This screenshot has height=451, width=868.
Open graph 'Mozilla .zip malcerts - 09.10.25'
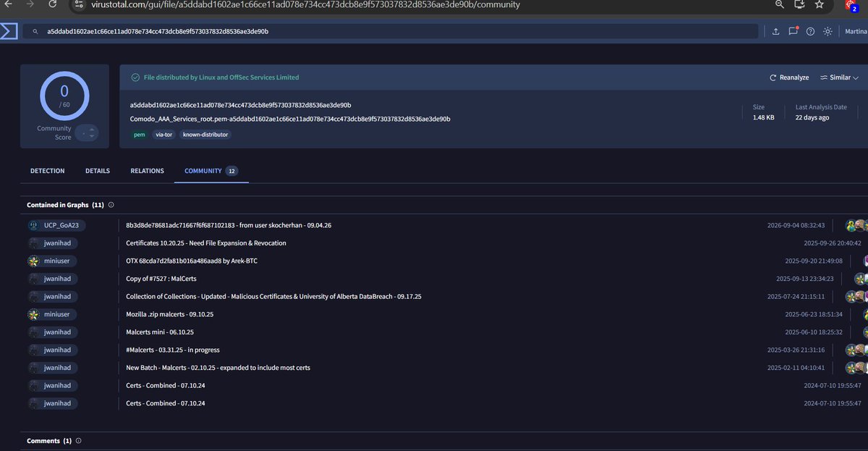tap(170, 314)
